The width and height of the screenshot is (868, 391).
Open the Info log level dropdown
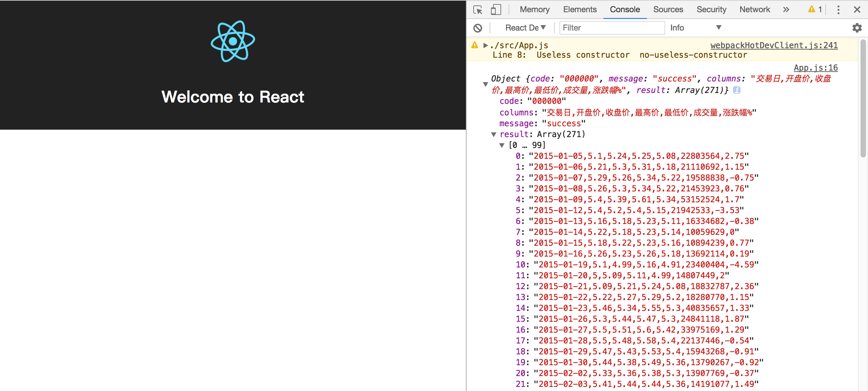pyautogui.click(x=695, y=28)
